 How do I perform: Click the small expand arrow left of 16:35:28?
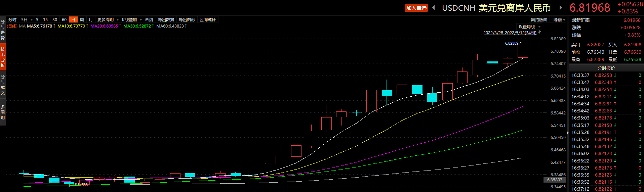click(568, 133)
